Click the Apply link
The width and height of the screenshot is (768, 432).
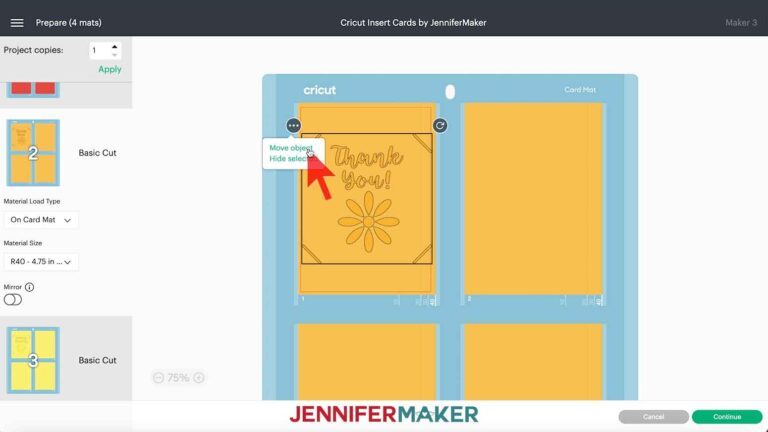pos(110,69)
